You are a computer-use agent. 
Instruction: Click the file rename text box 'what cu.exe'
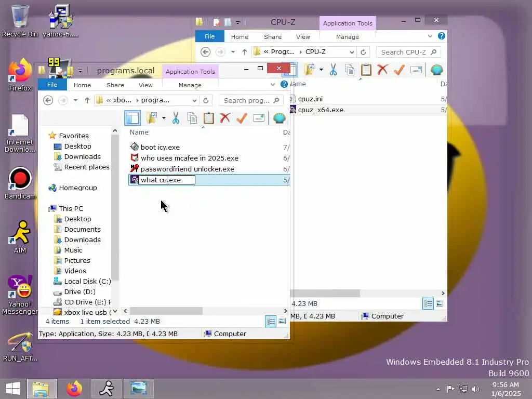(x=167, y=180)
